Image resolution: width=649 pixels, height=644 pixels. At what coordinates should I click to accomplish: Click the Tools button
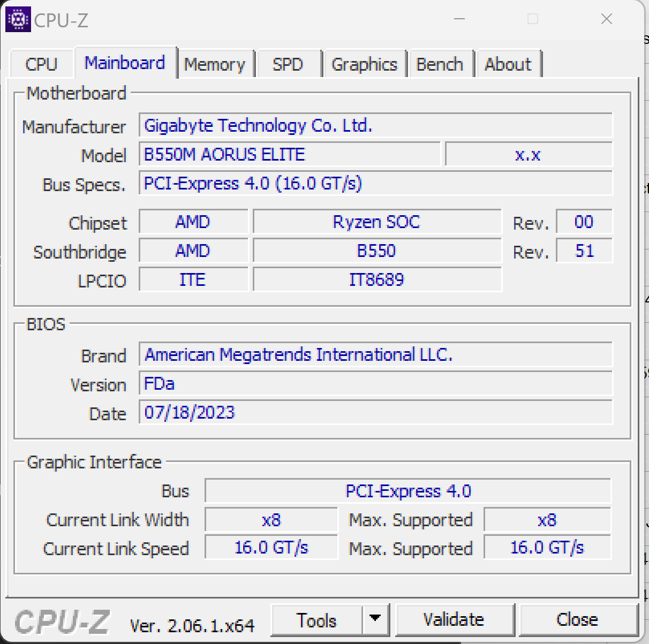click(316, 620)
